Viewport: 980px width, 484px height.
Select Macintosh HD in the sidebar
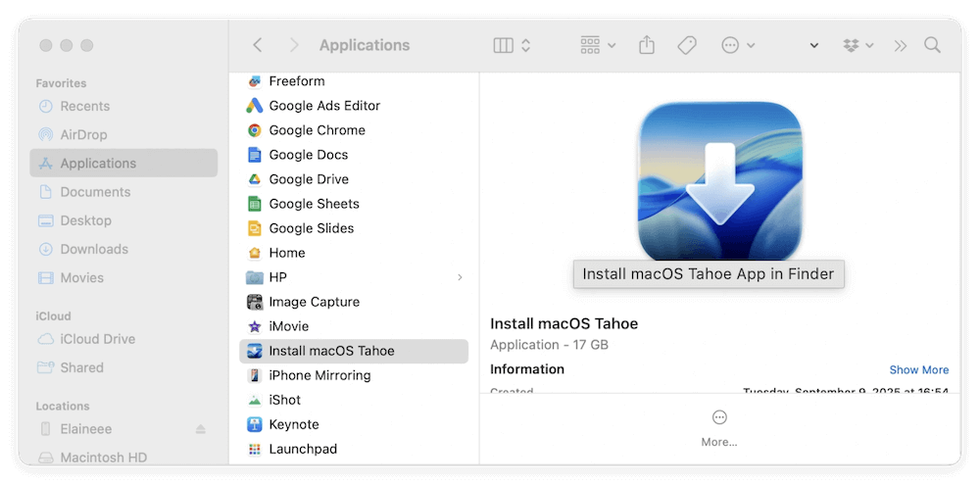[x=123, y=458]
